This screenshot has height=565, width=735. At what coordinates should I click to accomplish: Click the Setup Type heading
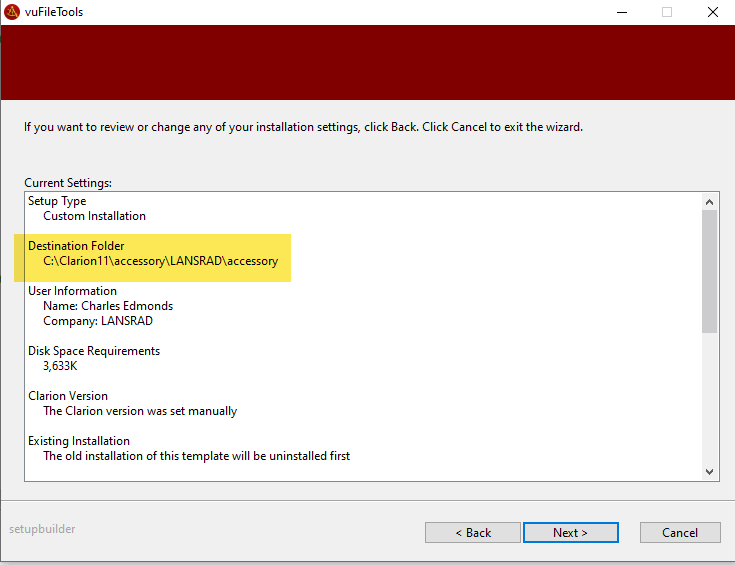pos(57,201)
